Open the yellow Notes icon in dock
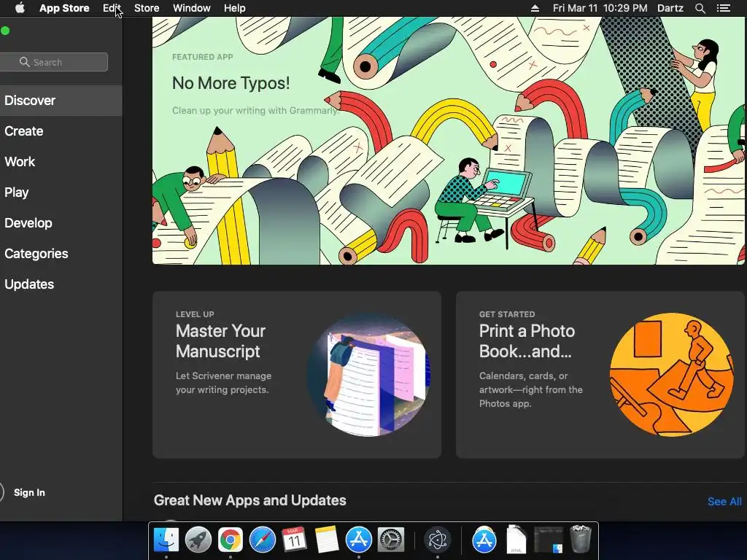The image size is (747, 560). coord(326,540)
